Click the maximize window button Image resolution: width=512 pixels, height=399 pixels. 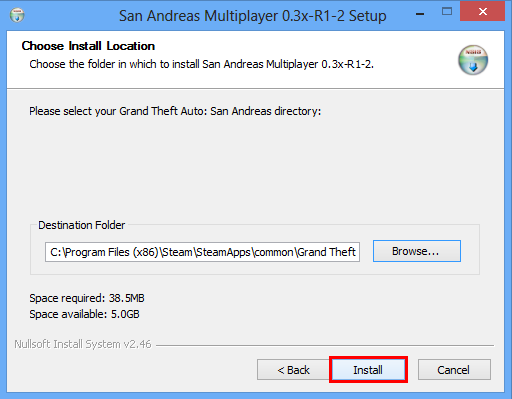click(x=447, y=12)
